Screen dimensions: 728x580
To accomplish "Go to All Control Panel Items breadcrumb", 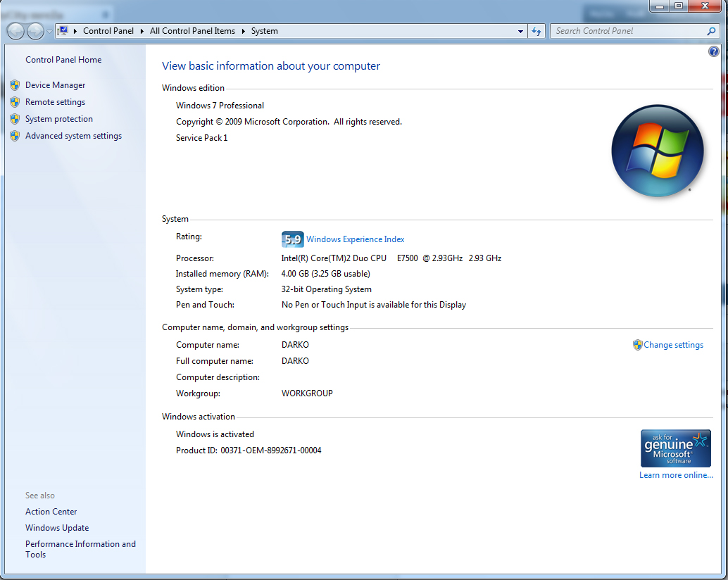I will [x=192, y=31].
